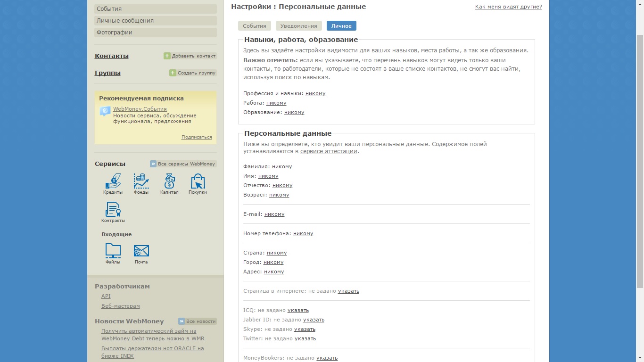Click Подписаться in recommended subscription
Screen dimensions: 644x362
coord(197,137)
